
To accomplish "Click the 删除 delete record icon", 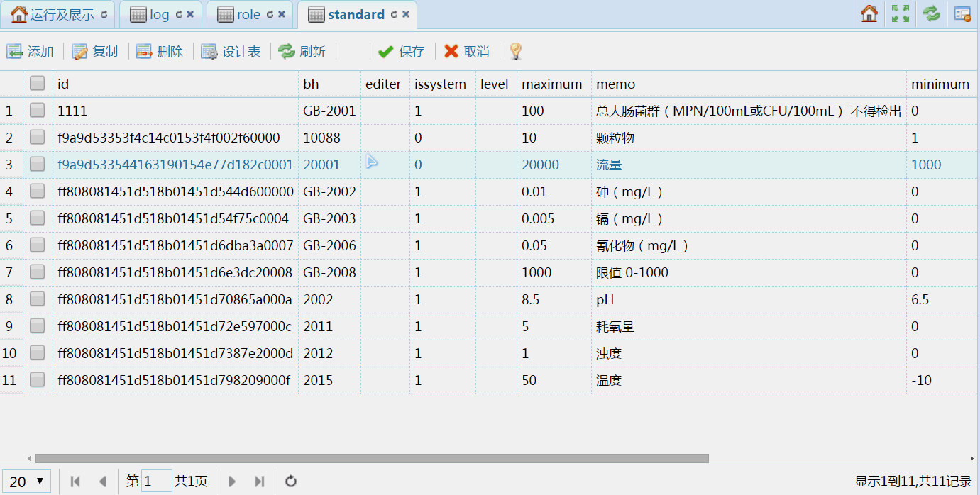I will click(160, 51).
